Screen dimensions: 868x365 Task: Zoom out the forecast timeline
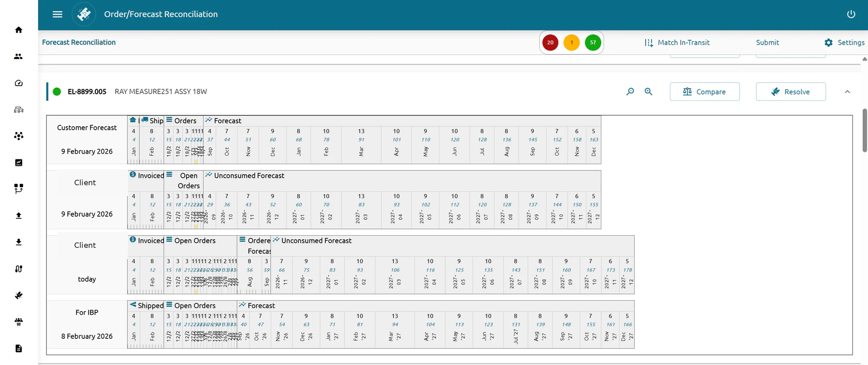(630, 92)
